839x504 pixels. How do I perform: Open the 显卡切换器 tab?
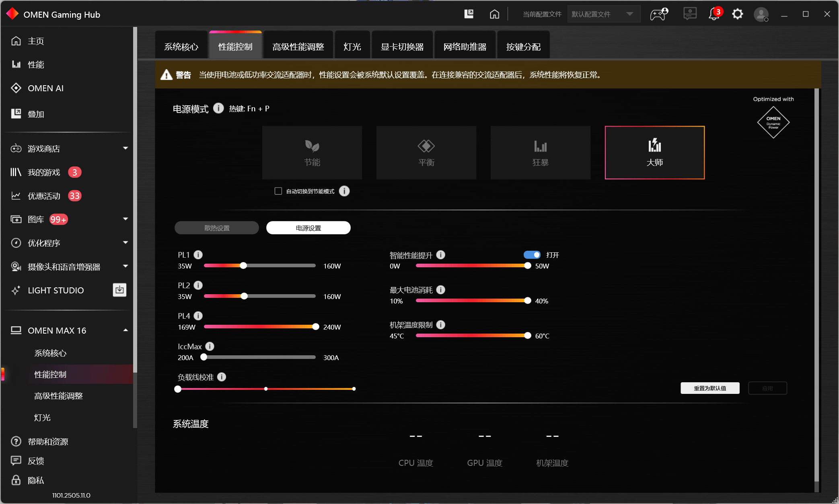[x=402, y=47]
